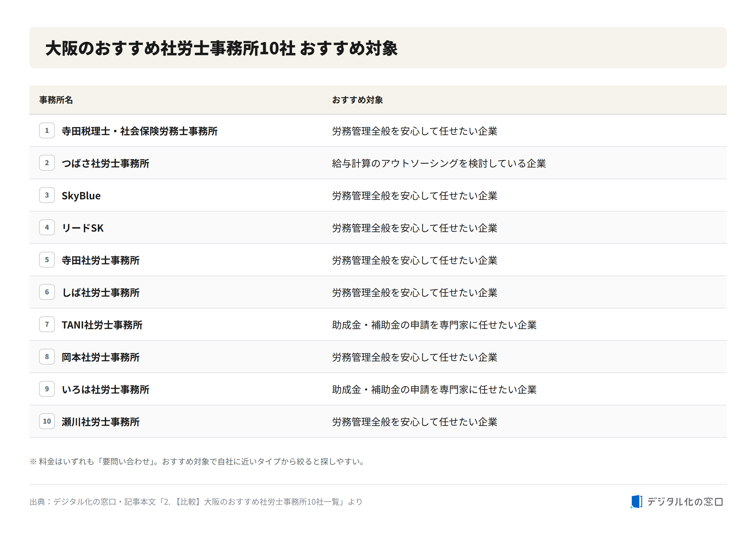
Task: Click the number 7 badge
Action: coord(47,324)
